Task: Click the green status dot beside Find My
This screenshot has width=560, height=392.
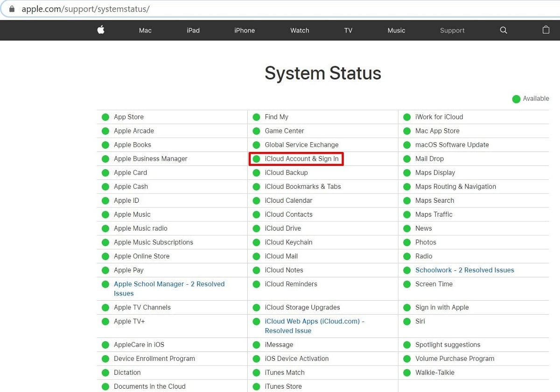Action: pos(256,117)
